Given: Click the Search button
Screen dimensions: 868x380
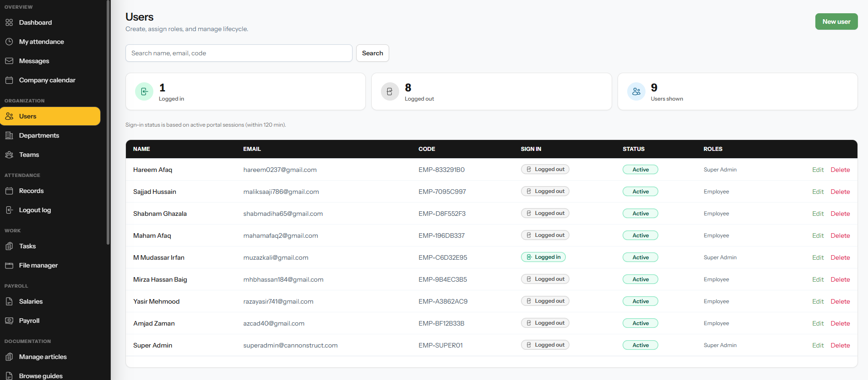Looking at the screenshot, I should click(x=373, y=53).
